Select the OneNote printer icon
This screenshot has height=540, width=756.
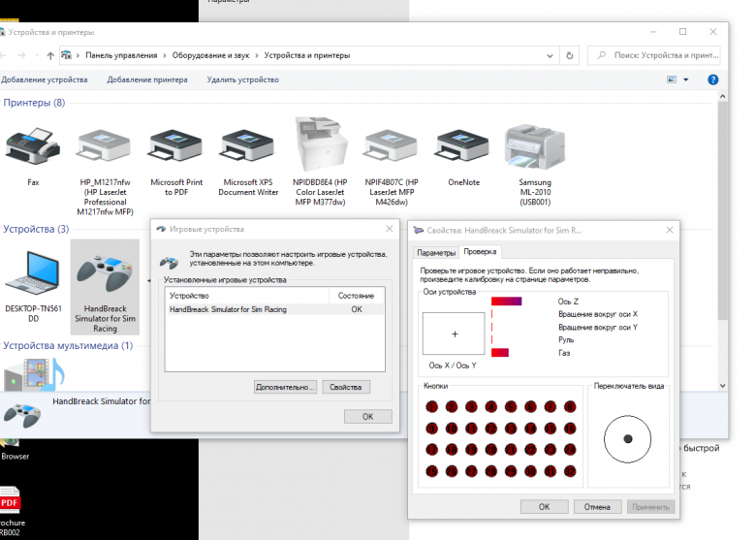tap(463, 146)
